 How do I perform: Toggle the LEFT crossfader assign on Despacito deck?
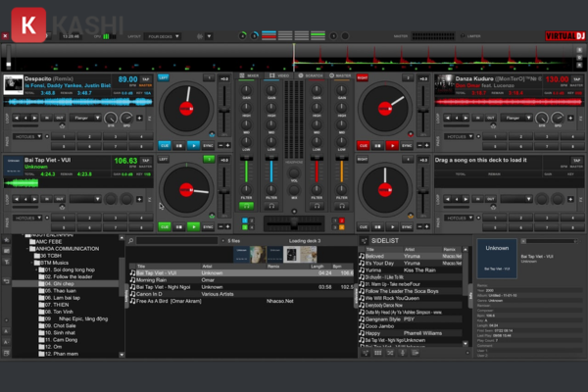coord(163,77)
